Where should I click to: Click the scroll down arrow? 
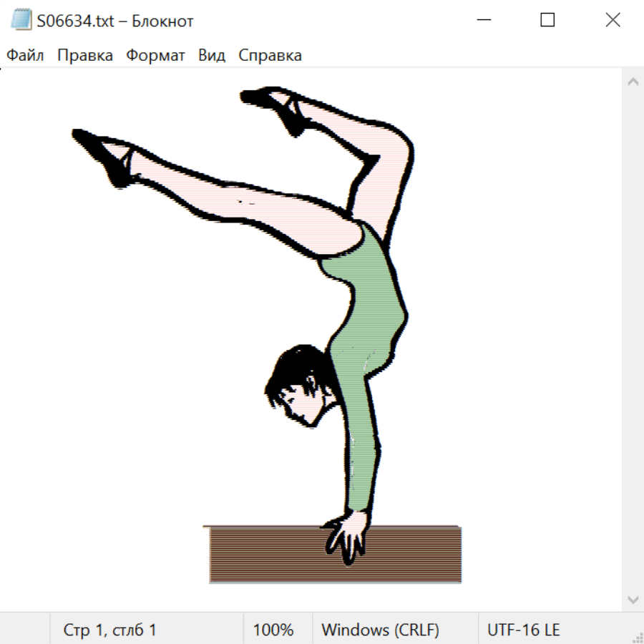633,598
